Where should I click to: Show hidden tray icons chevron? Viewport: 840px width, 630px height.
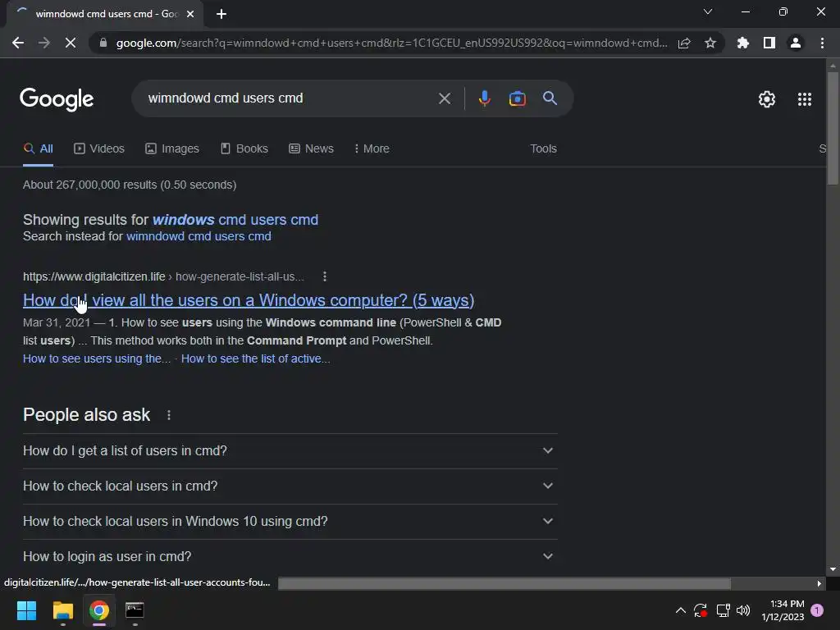[680, 610]
